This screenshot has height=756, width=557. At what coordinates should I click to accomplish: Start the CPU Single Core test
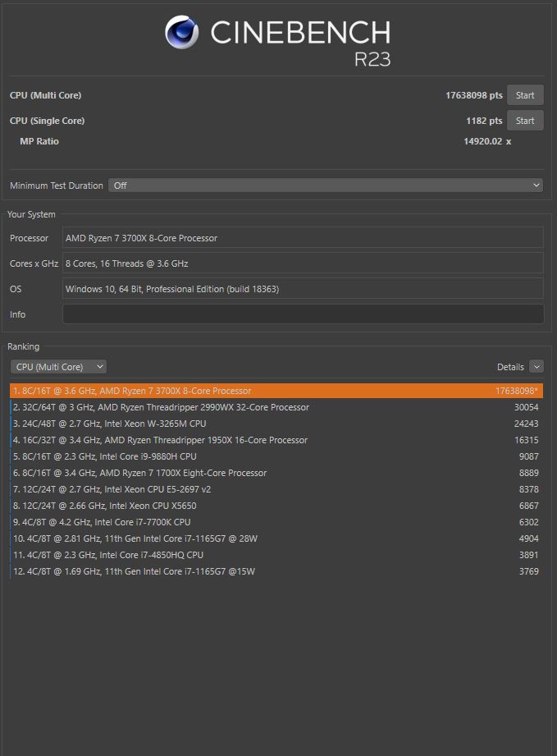point(525,121)
